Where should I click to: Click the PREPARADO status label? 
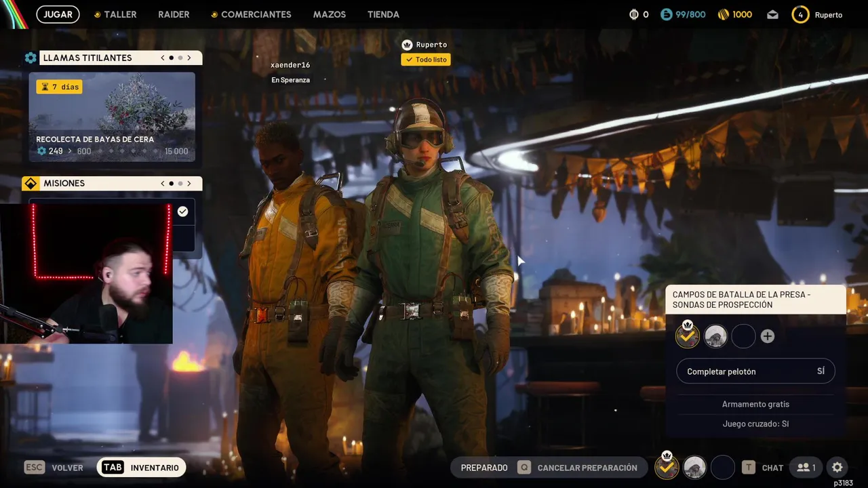click(484, 468)
